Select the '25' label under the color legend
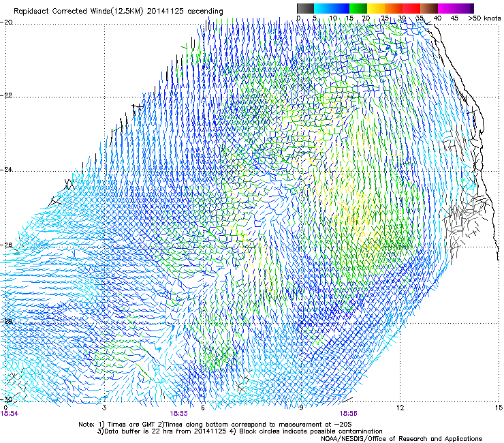The height and width of the screenshot is (443, 504). pos(384,18)
